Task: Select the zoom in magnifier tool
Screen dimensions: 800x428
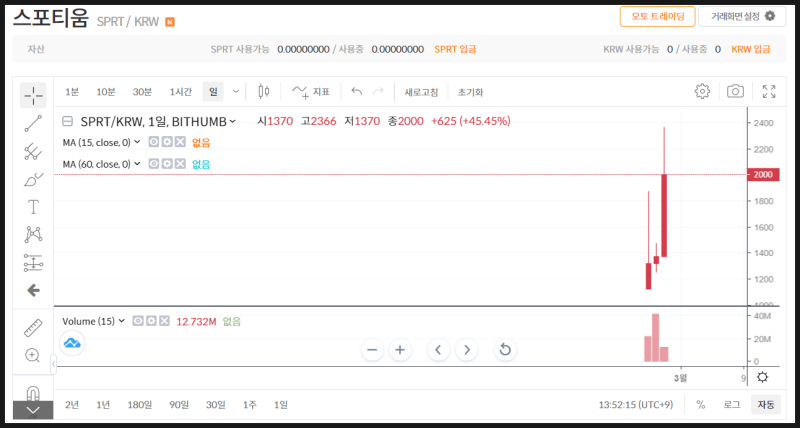Action: point(33,356)
